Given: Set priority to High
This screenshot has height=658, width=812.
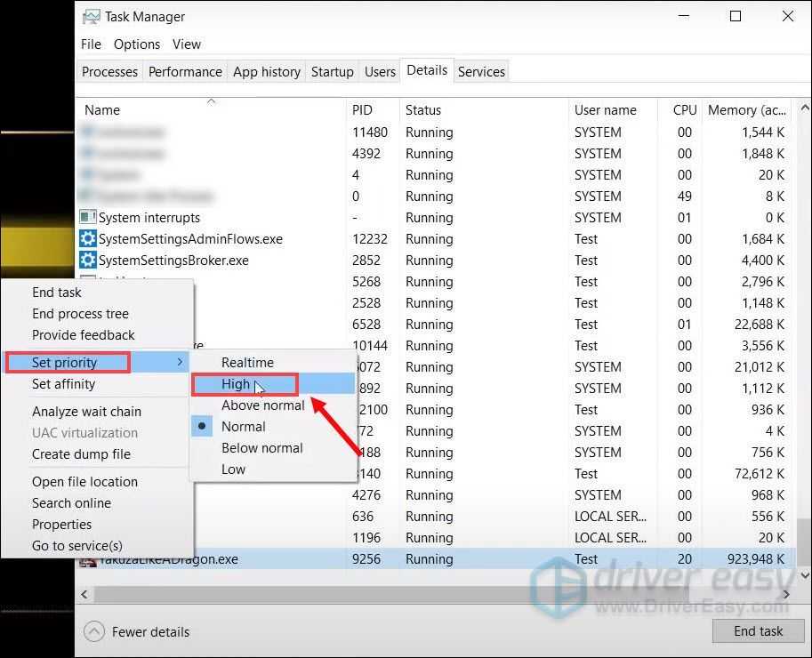Looking at the screenshot, I should coord(237,384).
